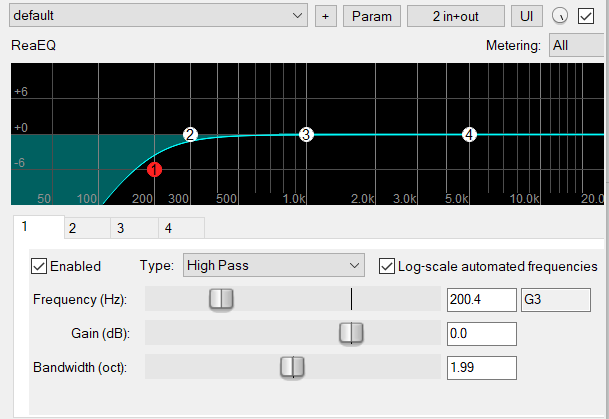Image resolution: width=609 pixels, height=419 pixels.
Task: Click the wet/dry mix knob
Action: click(x=560, y=16)
